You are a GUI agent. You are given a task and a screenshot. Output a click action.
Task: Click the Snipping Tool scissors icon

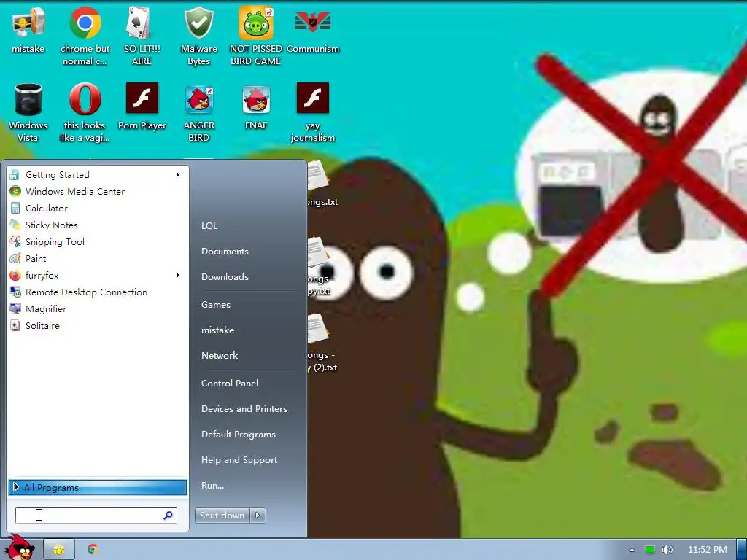point(15,241)
